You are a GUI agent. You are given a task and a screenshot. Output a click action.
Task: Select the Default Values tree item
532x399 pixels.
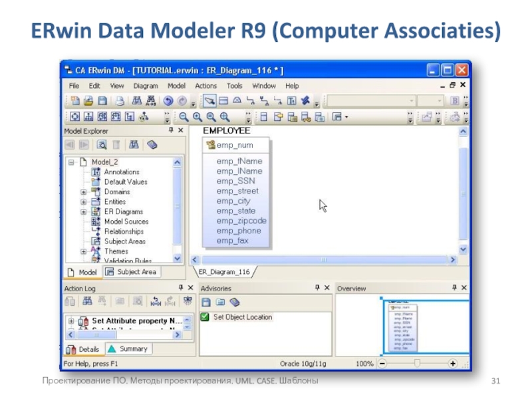(x=126, y=182)
